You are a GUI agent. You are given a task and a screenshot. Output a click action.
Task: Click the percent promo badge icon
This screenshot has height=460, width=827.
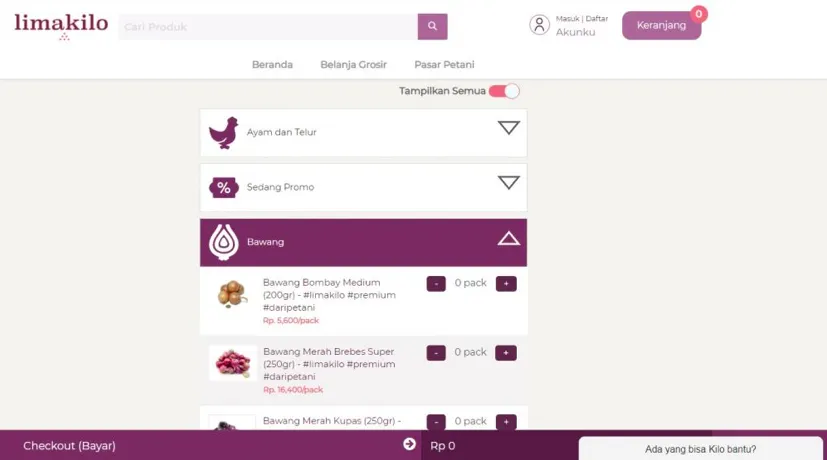[x=224, y=187]
